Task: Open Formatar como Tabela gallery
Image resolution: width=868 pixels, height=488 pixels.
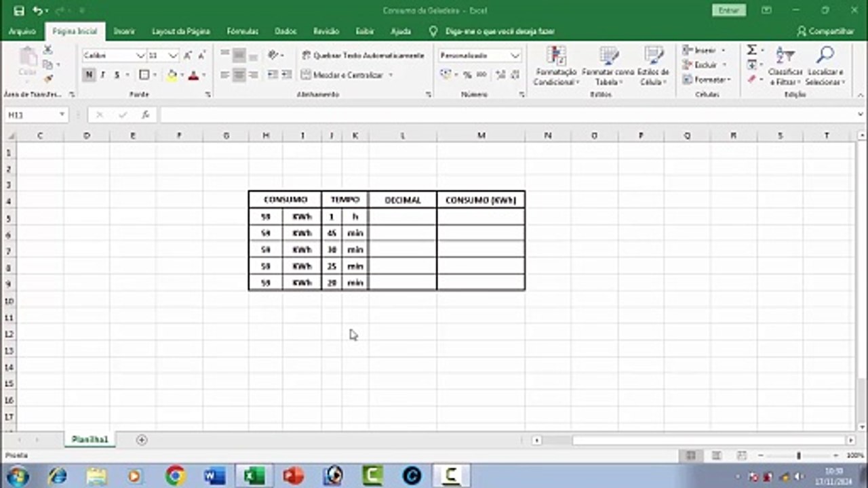Action: (608, 66)
